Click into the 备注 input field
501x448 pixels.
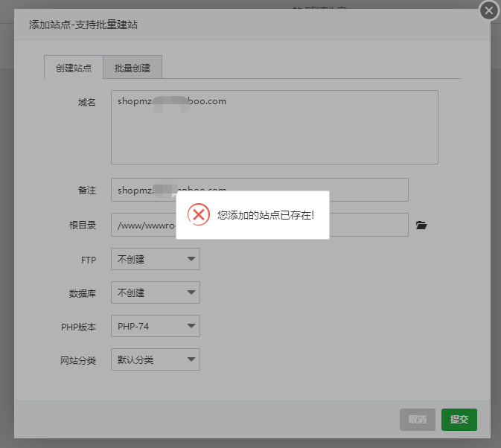tap(260, 190)
